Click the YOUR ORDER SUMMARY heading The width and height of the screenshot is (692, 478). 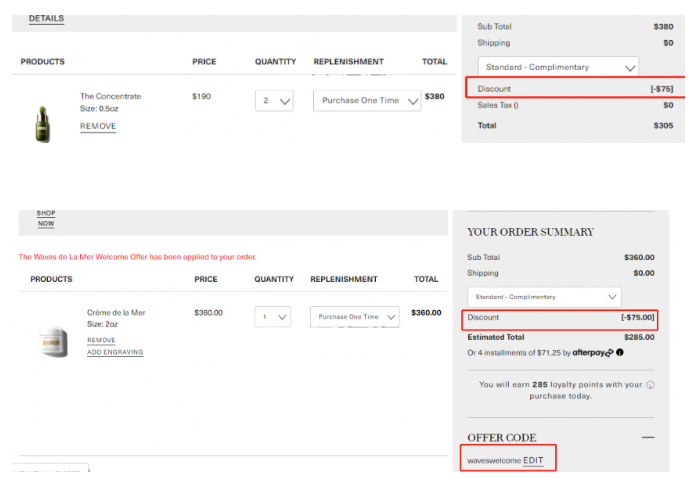coord(530,232)
